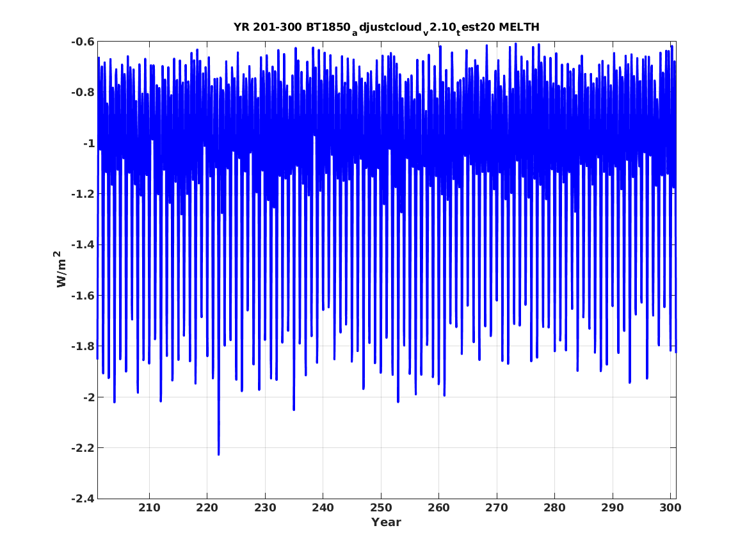Click the deepest data spike near year 222
The height and width of the screenshot is (560, 747).
(x=219, y=454)
